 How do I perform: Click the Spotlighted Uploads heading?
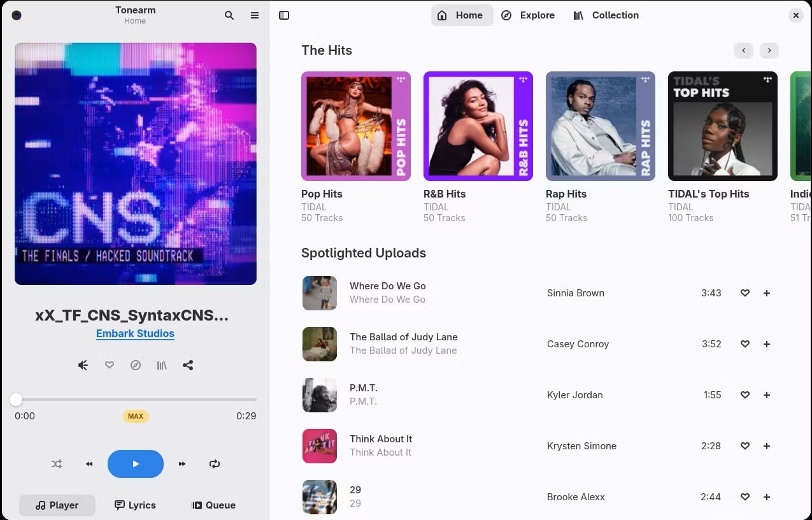364,253
